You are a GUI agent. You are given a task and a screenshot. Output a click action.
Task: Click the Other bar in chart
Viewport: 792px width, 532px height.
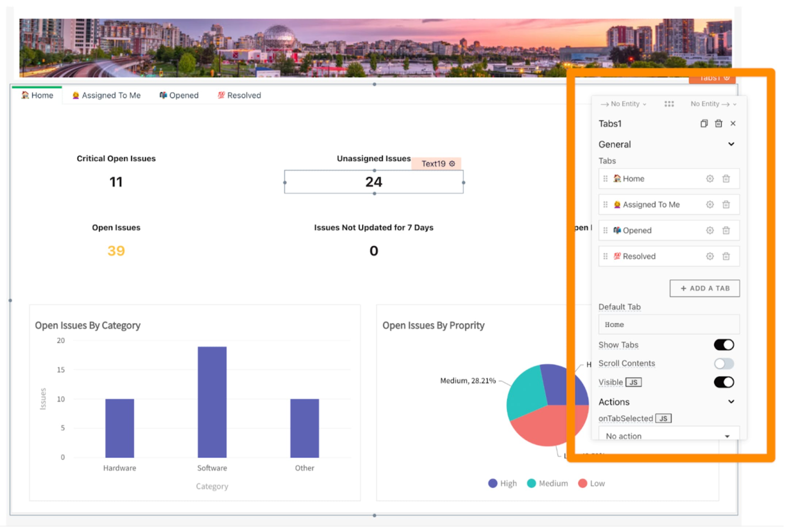click(x=304, y=428)
